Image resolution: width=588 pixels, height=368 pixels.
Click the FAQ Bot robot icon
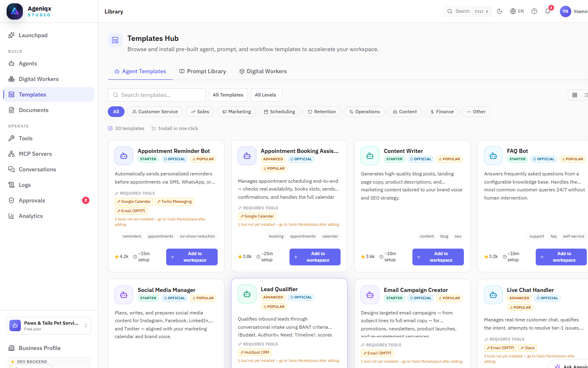[x=493, y=156]
